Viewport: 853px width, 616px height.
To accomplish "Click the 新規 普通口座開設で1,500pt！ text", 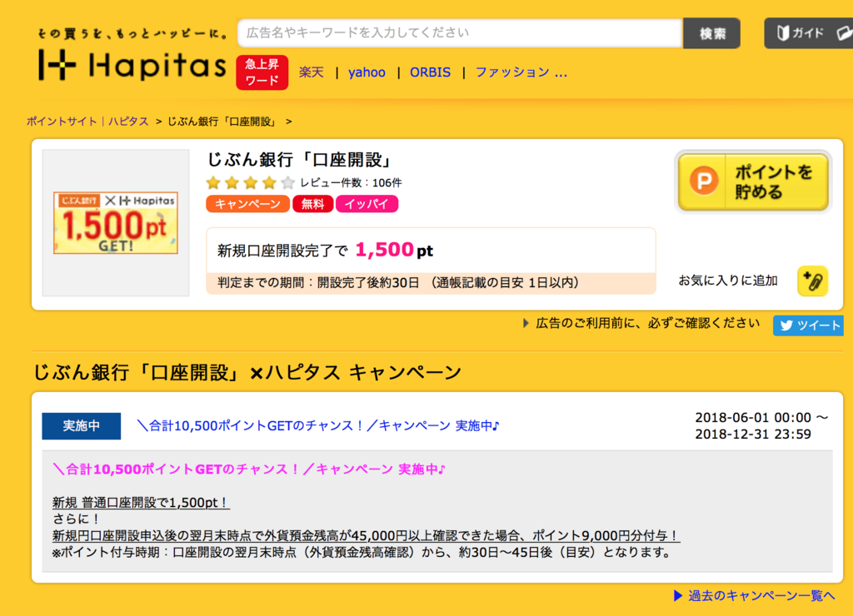I will 141,502.
